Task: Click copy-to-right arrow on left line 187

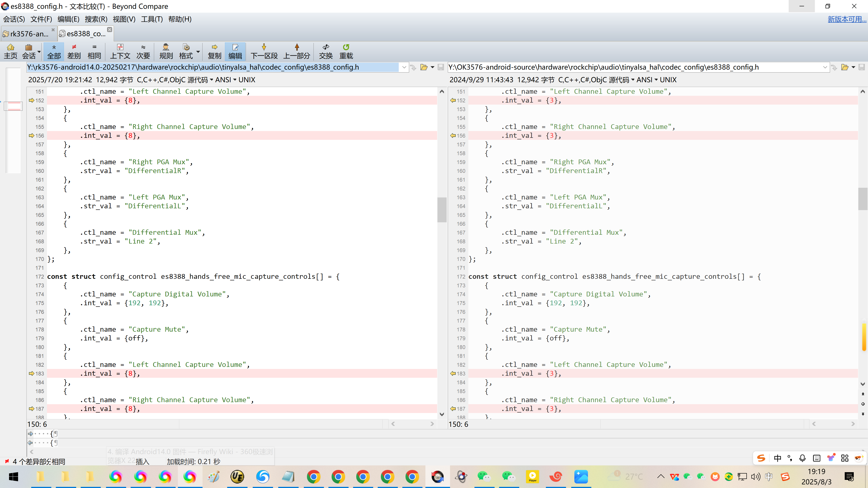Action: tap(32, 408)
